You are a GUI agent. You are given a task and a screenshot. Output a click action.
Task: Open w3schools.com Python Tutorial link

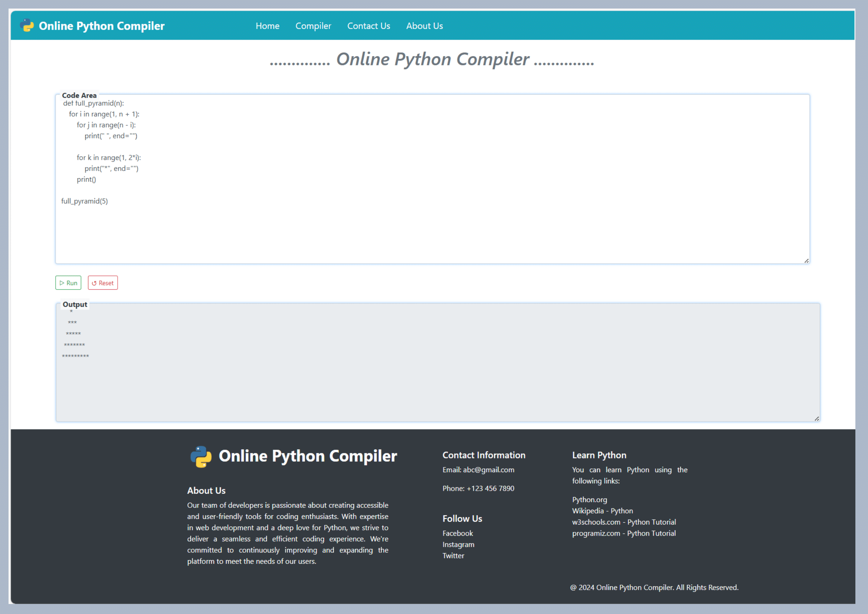point(624,522)
